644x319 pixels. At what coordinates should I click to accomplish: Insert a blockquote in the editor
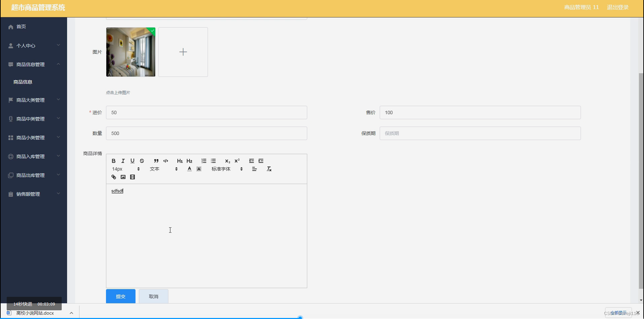[x=156, y=161]
